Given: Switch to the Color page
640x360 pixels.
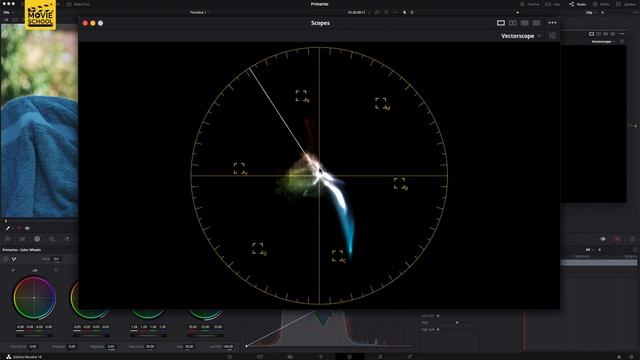Looking at the screenshot, I should click(350, 357).
